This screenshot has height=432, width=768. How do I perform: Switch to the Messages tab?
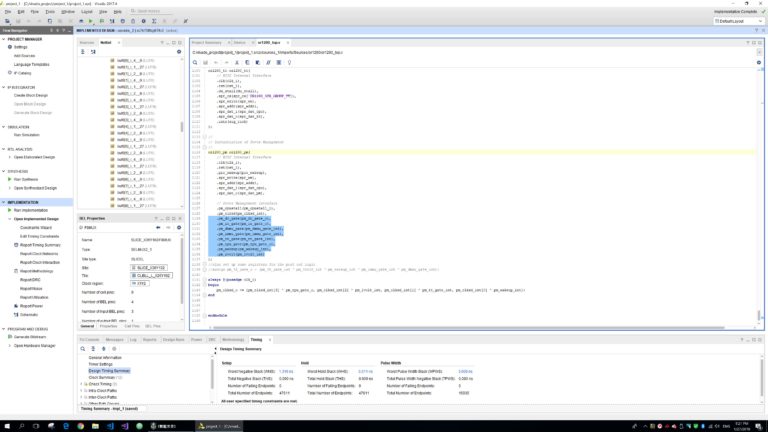click(x=115, y=339)
